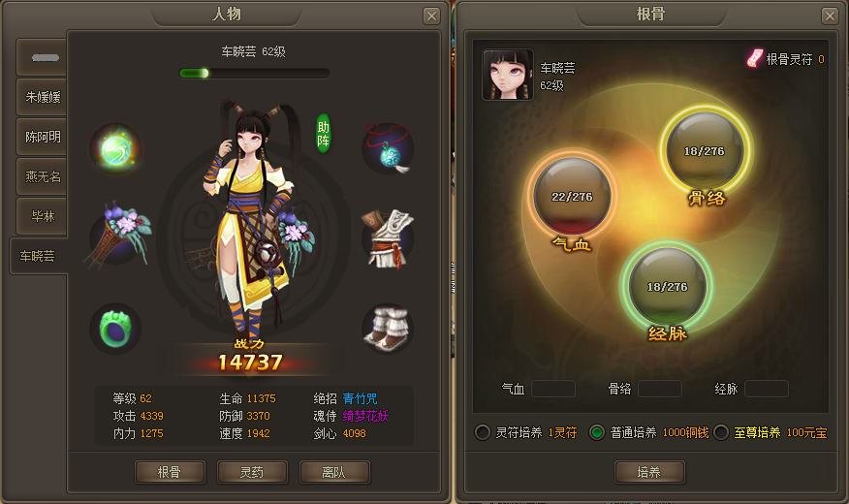Select the 灵符培养 radio option
849x504 pixels.
[483, 432]
